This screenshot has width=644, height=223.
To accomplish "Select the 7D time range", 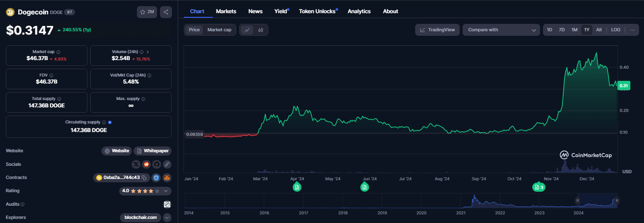I will (562, 30).
